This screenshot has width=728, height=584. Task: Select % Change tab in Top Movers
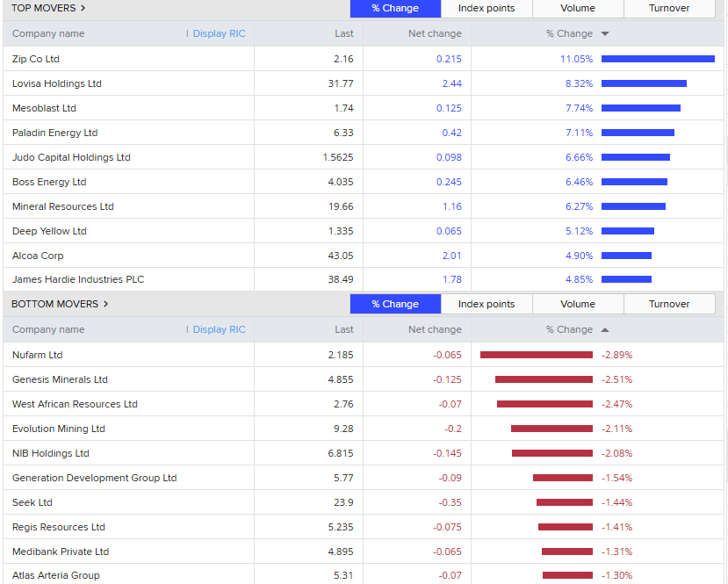(395, 9)
